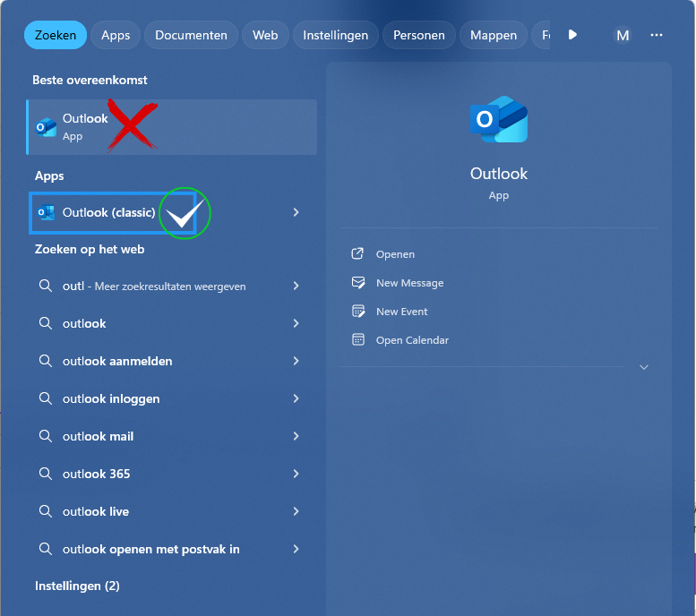The width and height of the screenshot is (696, 616).
Task: Click the New Message envelope icon
Action: (358, 282)
